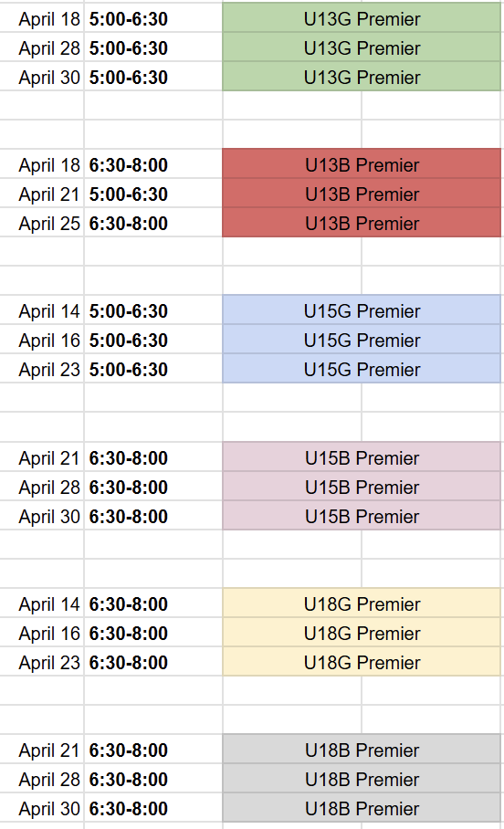Click the empty cell below U13G Premier rows

(292, 106)
